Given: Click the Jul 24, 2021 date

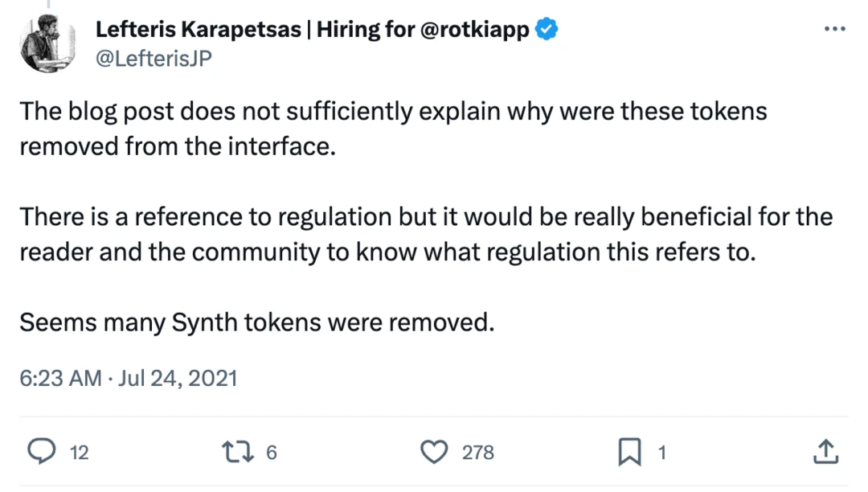Looking at the screenshot, I should point(178,378).
